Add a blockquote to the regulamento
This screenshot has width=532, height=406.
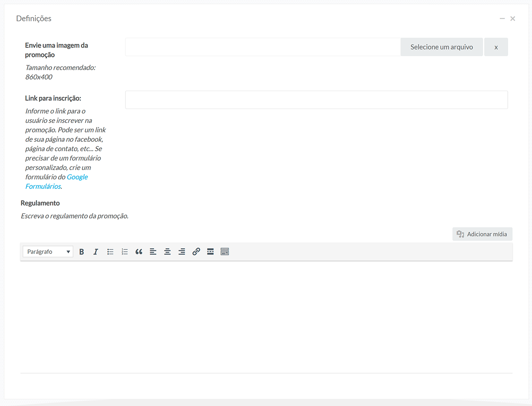click(139, 252)
